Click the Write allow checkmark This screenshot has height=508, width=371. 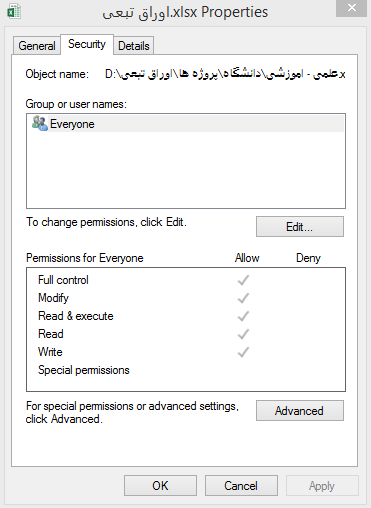coord(243,352)
